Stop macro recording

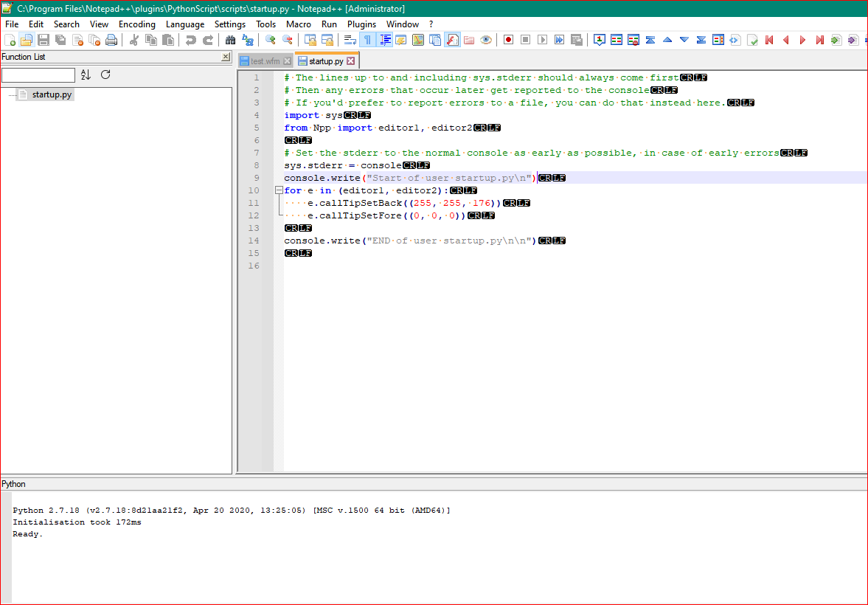pyautogui.click(x=525, y=39)
